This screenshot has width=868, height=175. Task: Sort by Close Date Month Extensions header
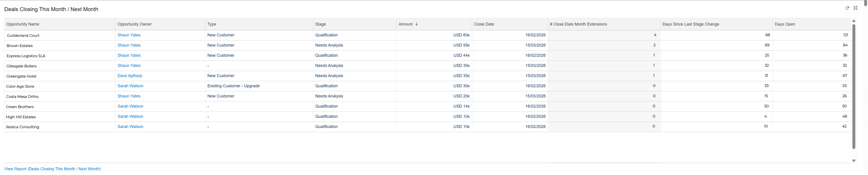578,24
